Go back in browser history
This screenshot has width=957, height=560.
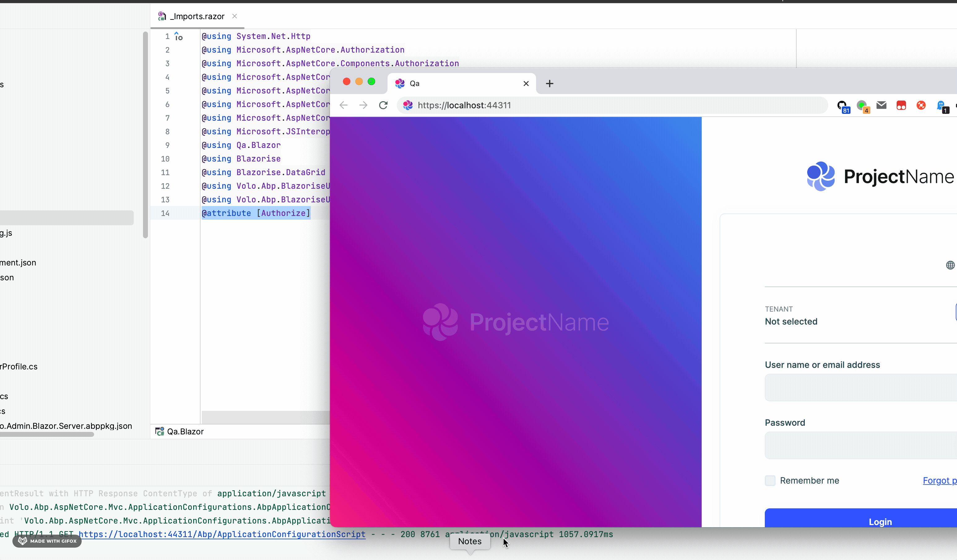[x=343, y=105]
